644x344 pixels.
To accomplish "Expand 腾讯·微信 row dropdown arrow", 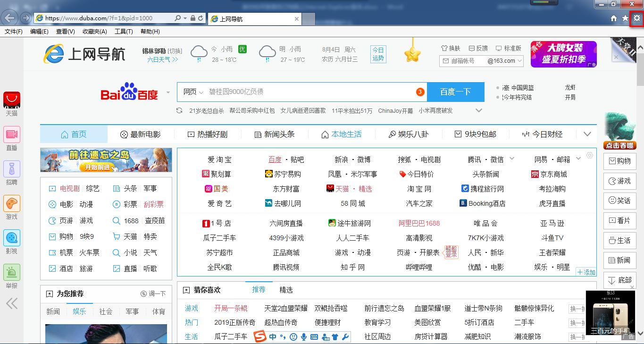I will 512,159.
